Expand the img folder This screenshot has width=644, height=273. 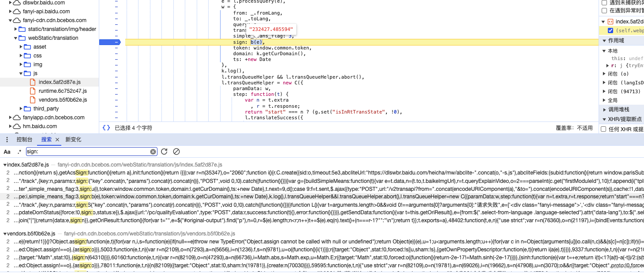[21, 64]
